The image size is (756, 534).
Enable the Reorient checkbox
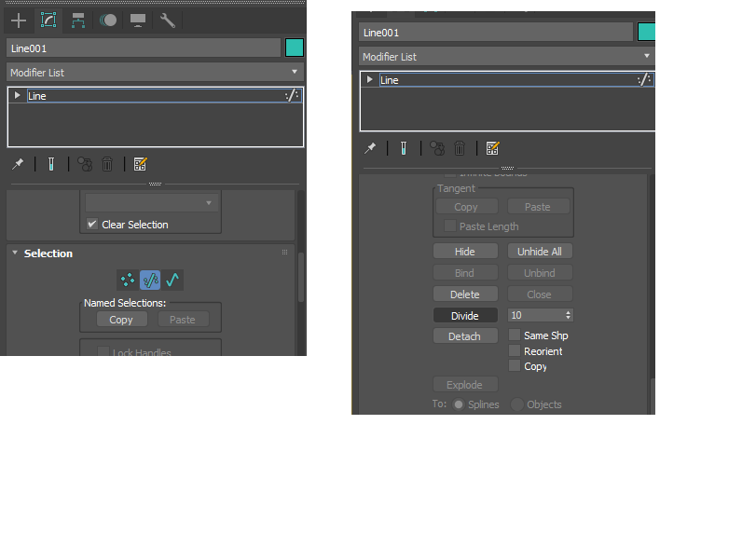[515, 350]
